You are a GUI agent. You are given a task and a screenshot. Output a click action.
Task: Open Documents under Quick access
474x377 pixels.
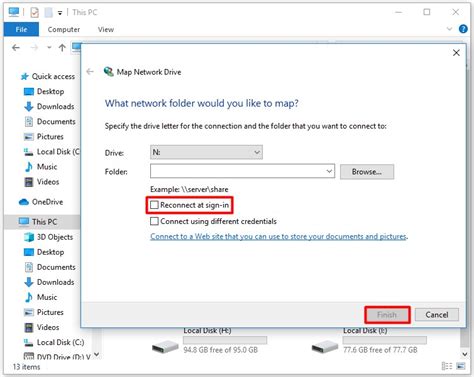[50, 121]
